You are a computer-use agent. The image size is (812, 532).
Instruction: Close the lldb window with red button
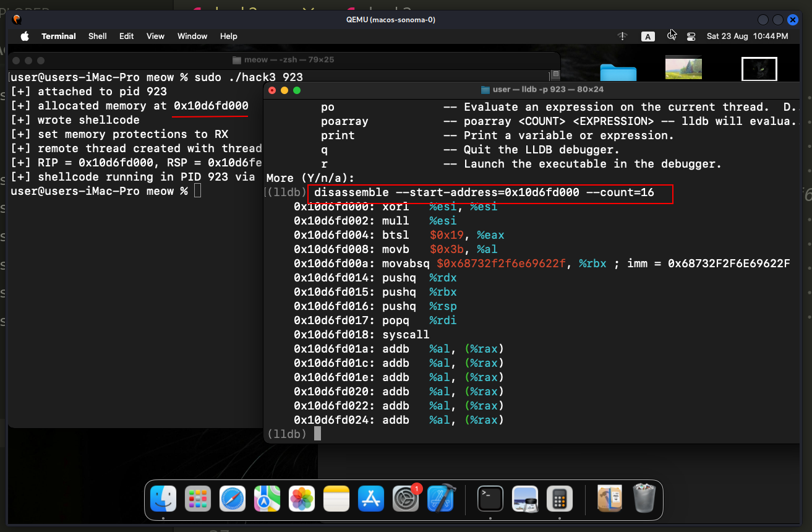click(271, 90)
